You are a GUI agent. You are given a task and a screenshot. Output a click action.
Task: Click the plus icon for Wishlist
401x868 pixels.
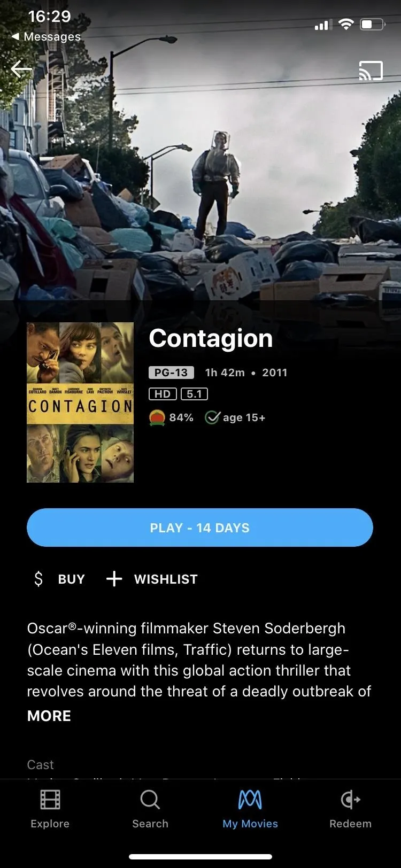114,578
